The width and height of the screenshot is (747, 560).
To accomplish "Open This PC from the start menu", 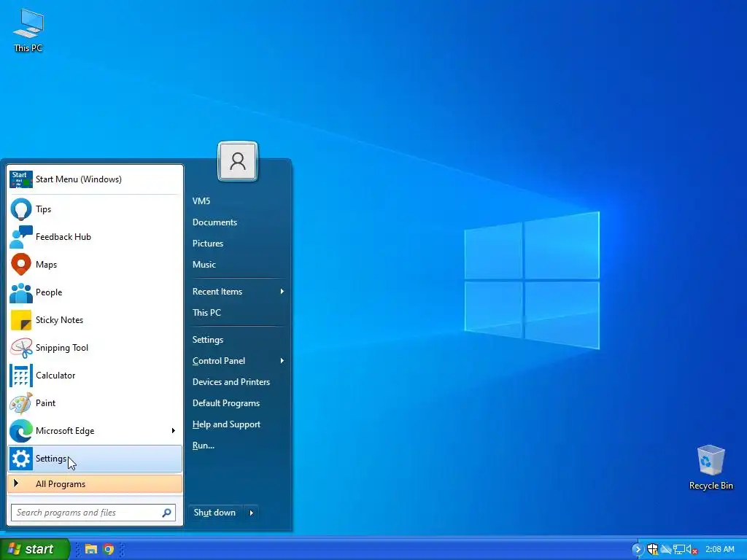I will (239, 312).
